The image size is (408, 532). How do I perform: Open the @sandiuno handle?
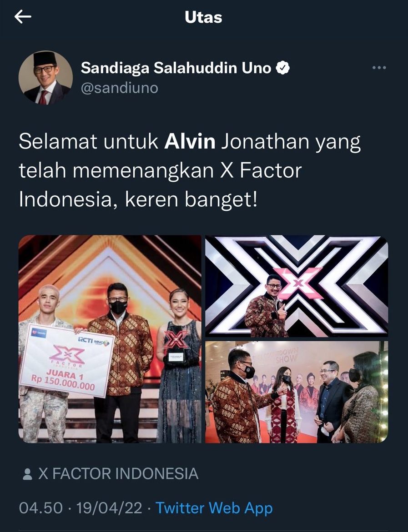pyautogui.click(x=120, y=88)
